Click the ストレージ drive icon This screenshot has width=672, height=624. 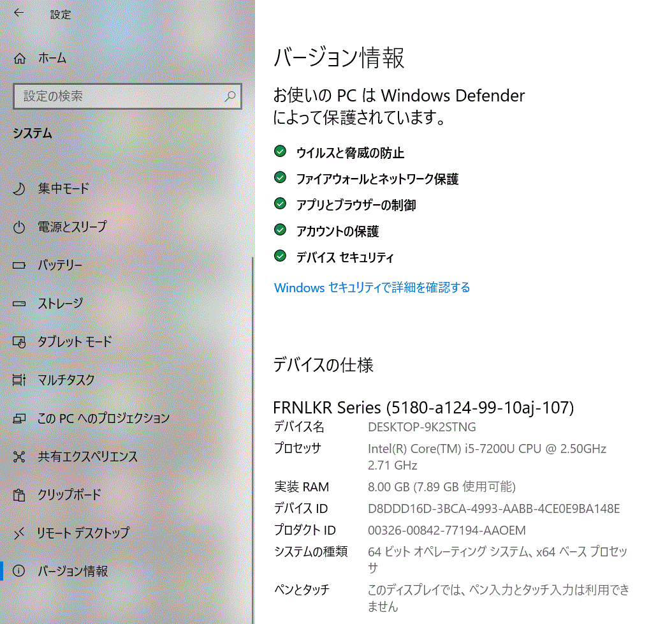[19, 304]
